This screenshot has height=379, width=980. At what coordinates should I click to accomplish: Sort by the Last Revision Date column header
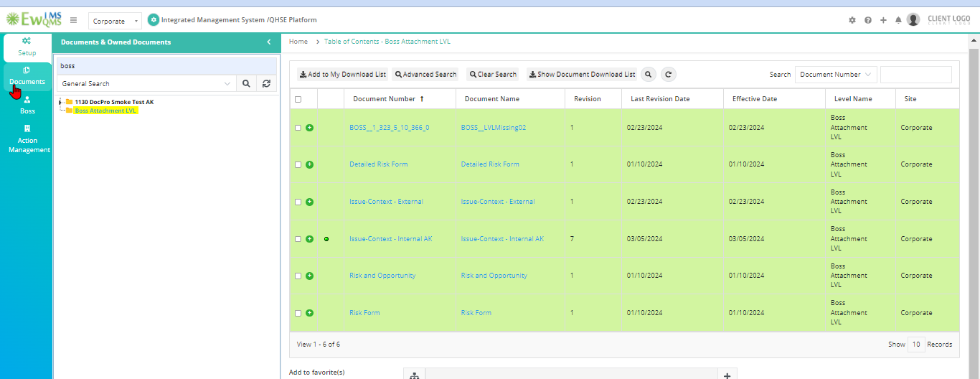(660, 99)
